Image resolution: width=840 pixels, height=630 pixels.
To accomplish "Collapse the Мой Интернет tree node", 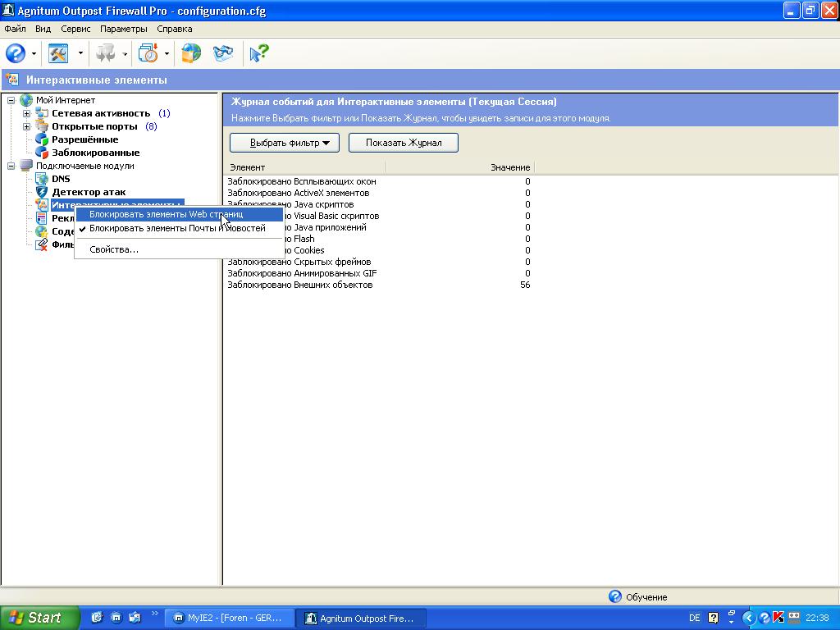I will [11, 100].
